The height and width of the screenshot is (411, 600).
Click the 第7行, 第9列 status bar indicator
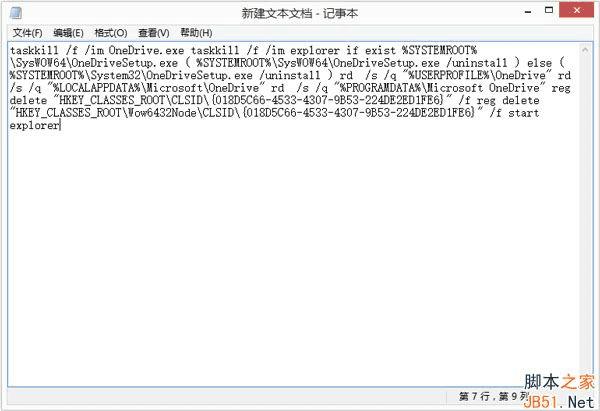(493, 396)
